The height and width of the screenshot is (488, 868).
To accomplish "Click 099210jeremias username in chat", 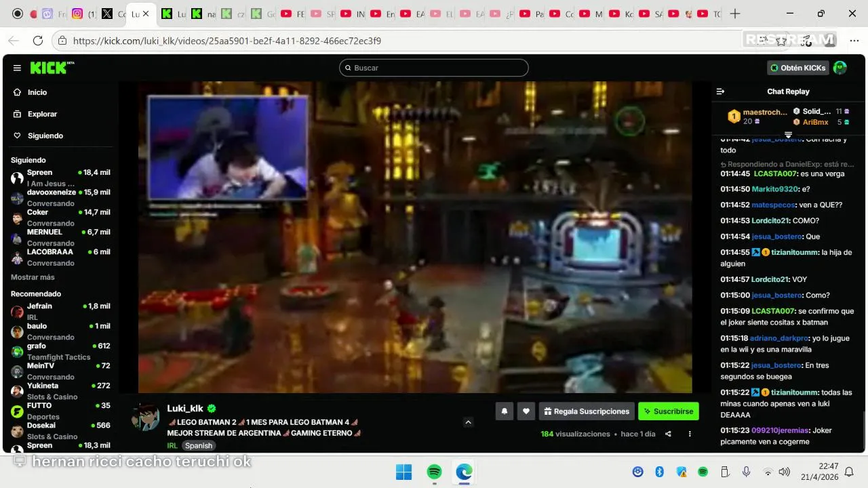I will pyautogui.click(x=781, y=430).
